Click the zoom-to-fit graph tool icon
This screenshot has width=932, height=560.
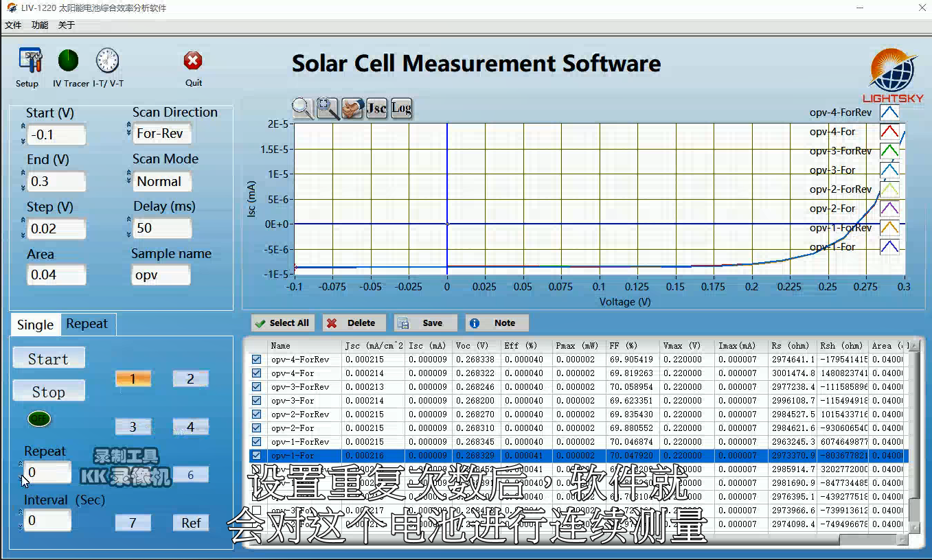(328, 108)
